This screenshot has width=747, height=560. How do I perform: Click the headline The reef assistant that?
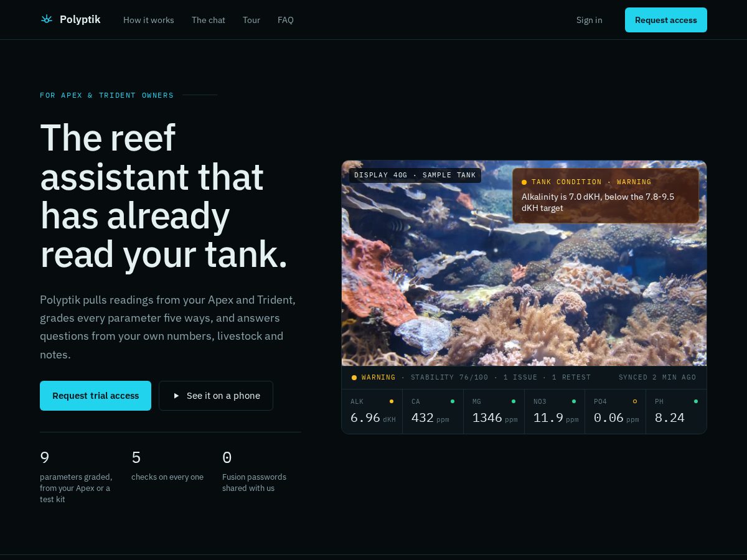coord(164,196)
